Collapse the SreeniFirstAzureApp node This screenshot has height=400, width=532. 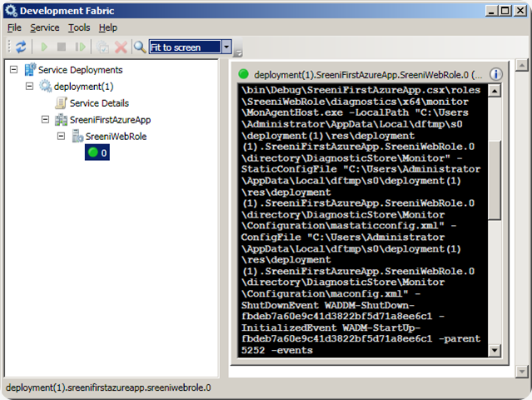click(x=45, y=119)
